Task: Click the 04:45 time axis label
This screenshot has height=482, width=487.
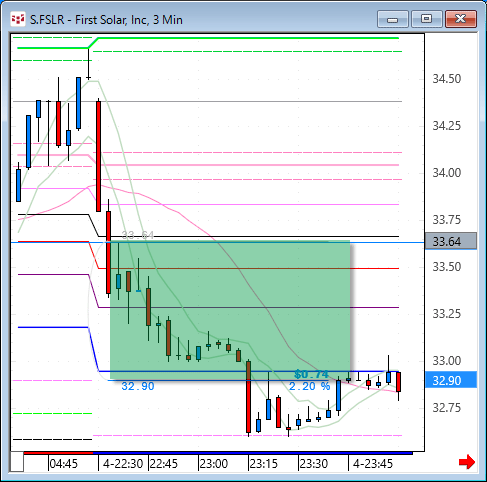Action: (63, 464)
